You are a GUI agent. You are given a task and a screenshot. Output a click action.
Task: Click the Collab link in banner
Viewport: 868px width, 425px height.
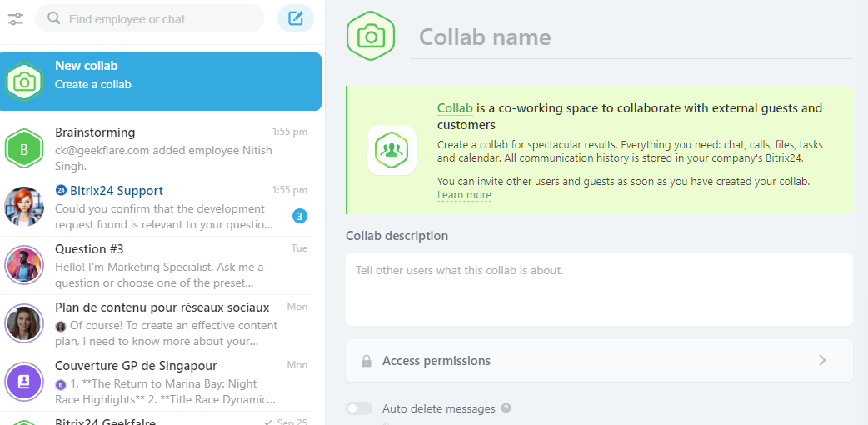(455, 108)
